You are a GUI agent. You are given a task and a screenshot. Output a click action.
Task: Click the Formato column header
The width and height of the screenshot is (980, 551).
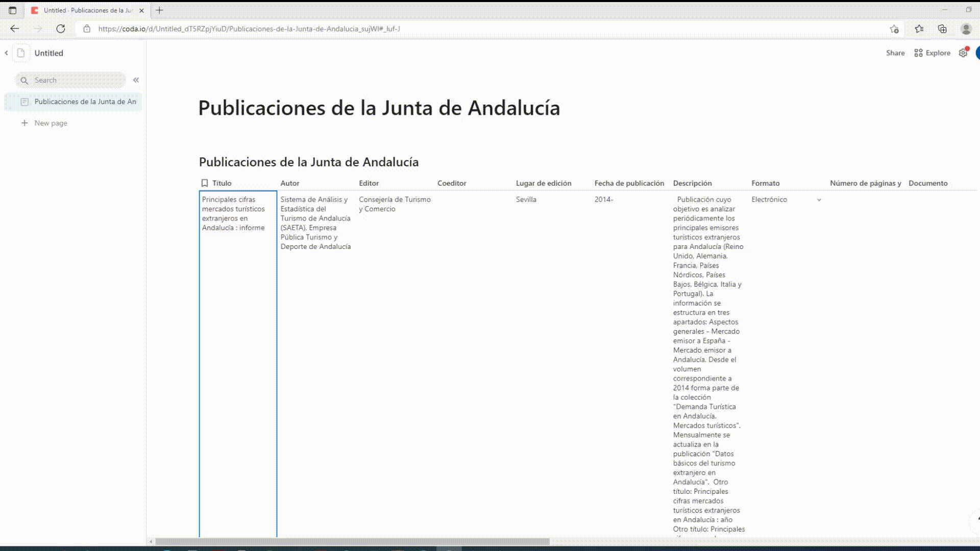pos(765,183)
